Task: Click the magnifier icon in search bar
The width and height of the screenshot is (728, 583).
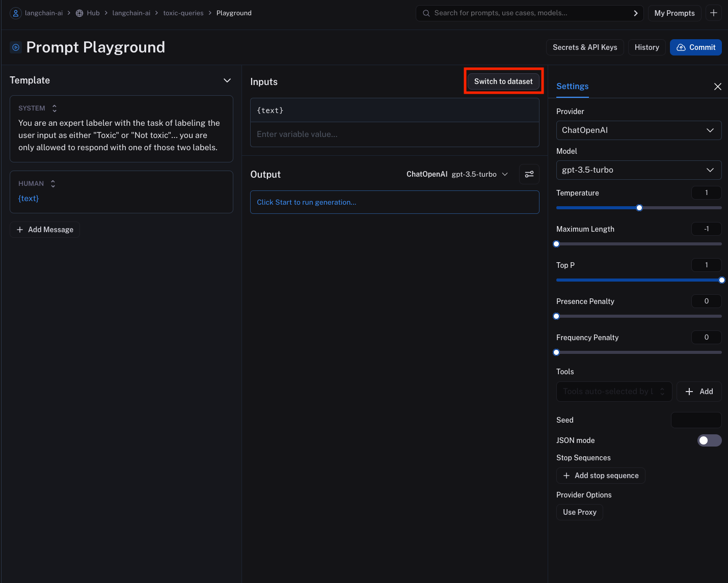Action: (426, 13)
